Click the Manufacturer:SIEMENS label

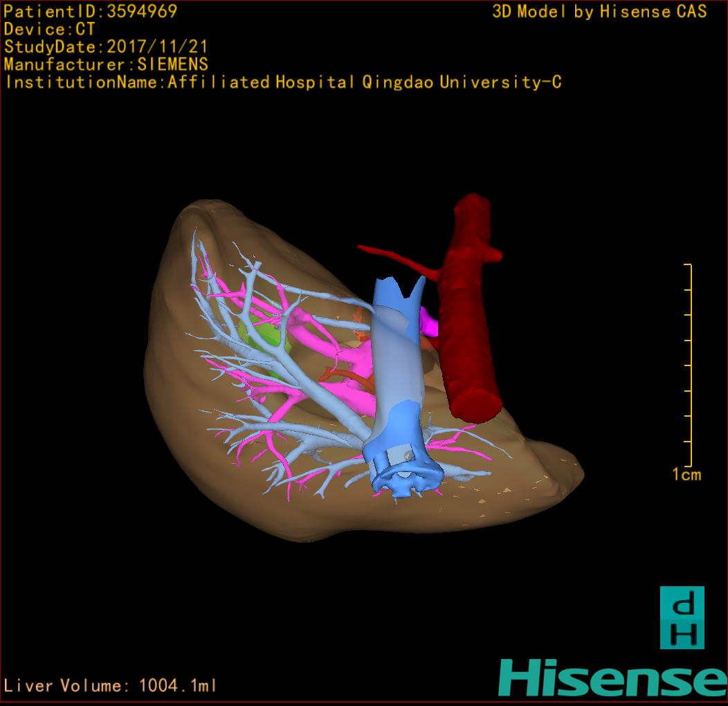coord(106,64)
